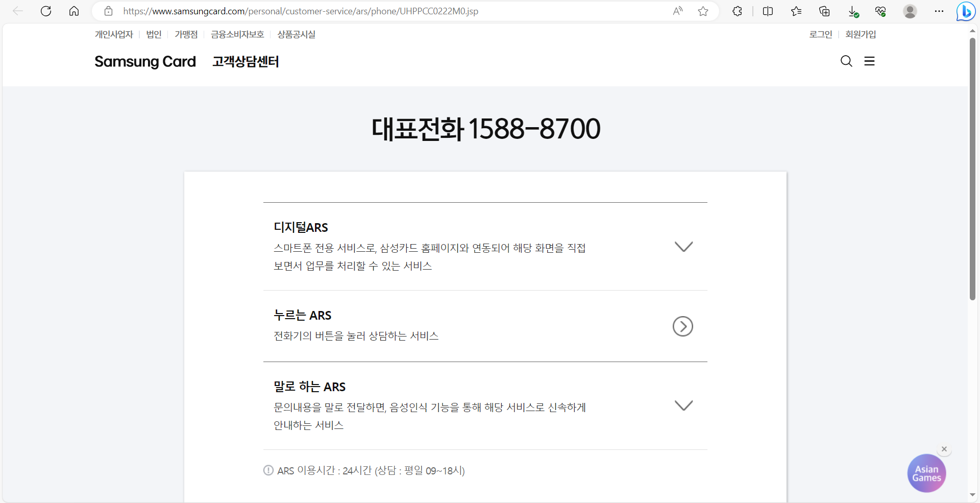Open 고객상담센터 heading link
Image resolution: width=980 pixels, height=503 pixels.
tap(246, 62)
